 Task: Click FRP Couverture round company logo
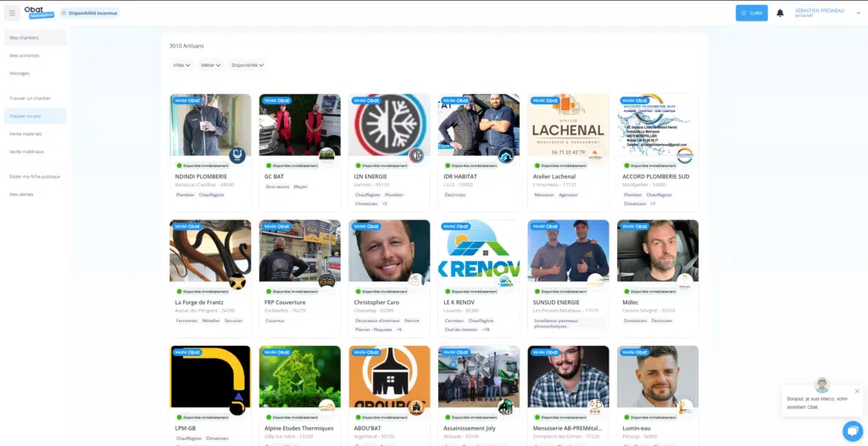(x=326, y=282)
